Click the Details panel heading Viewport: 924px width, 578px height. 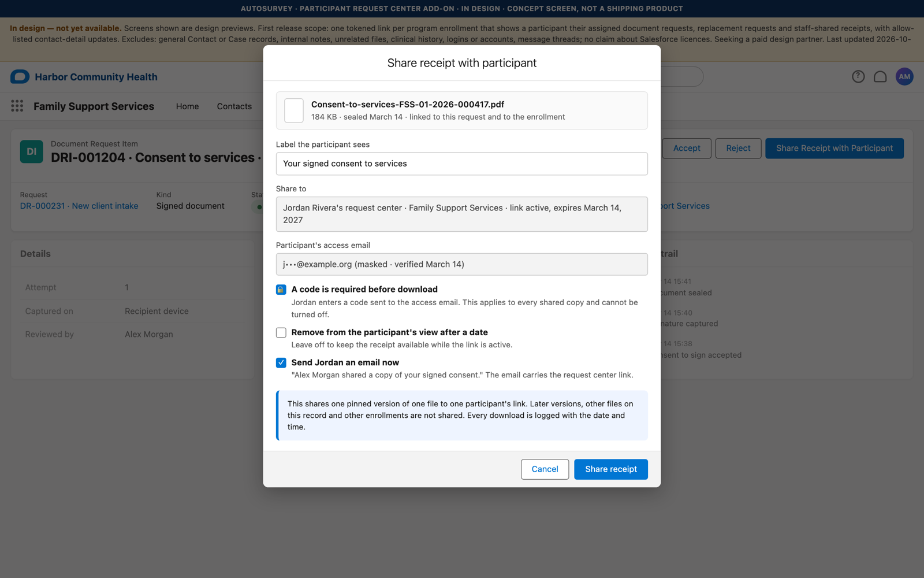pos(35,254)
